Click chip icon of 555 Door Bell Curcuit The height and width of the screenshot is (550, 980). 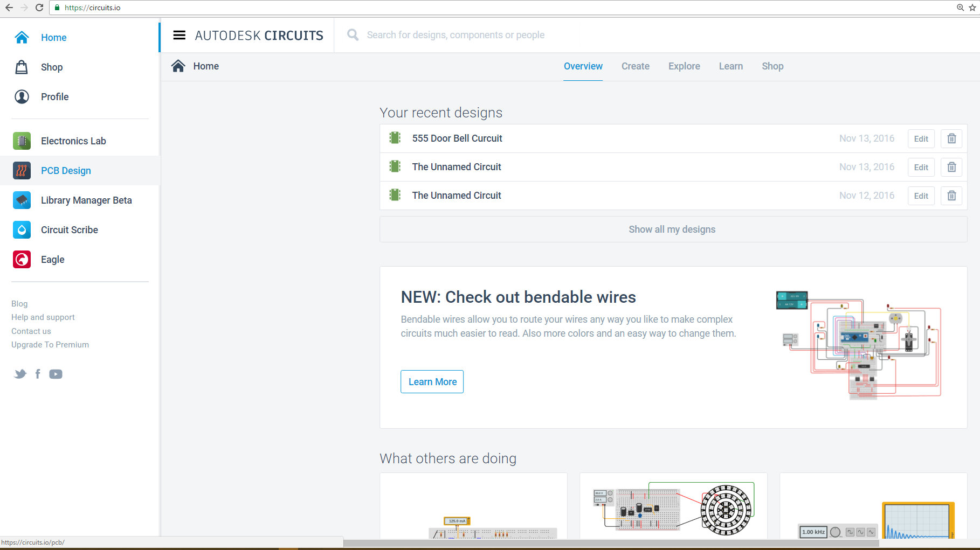pos(395,138)
